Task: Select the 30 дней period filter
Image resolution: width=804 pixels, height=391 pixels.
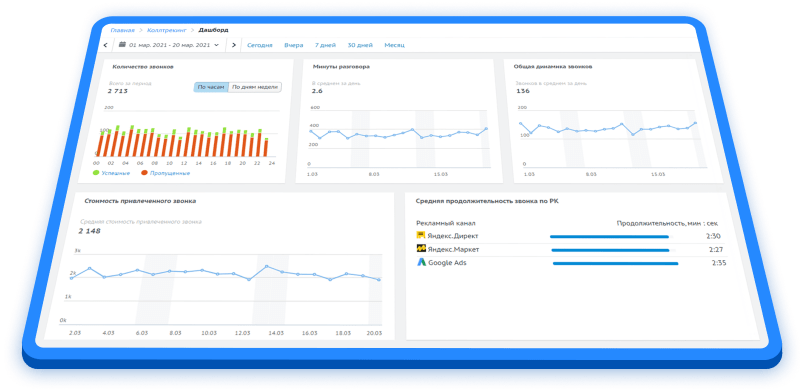Action: pos(360,45)
